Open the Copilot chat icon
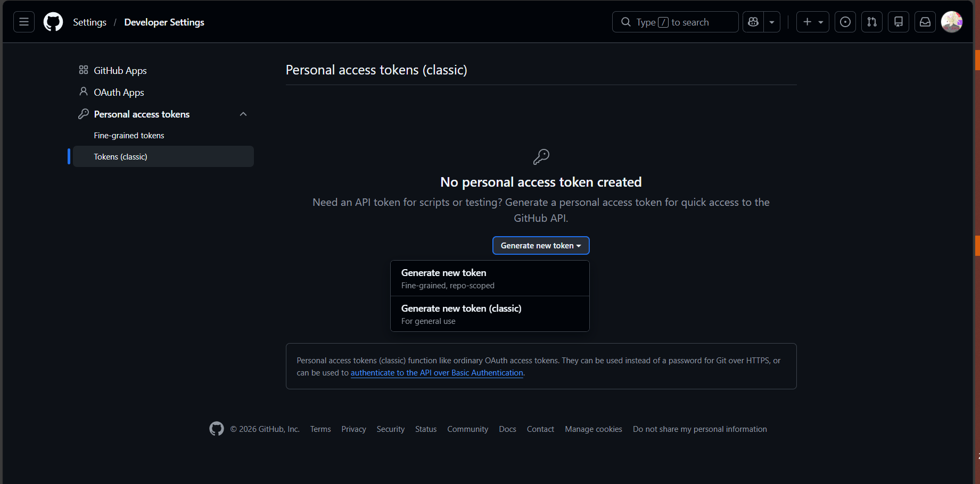980x484 pixels. tap(753, 22)
